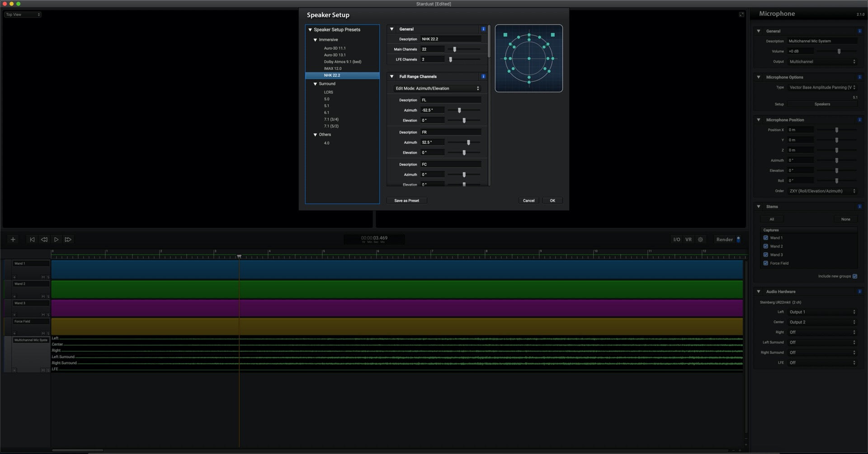The width and height of the screenshot is (868, 454).
Task: Toggle the Force Field stem checkbox
Action: (x=765, y=263)
